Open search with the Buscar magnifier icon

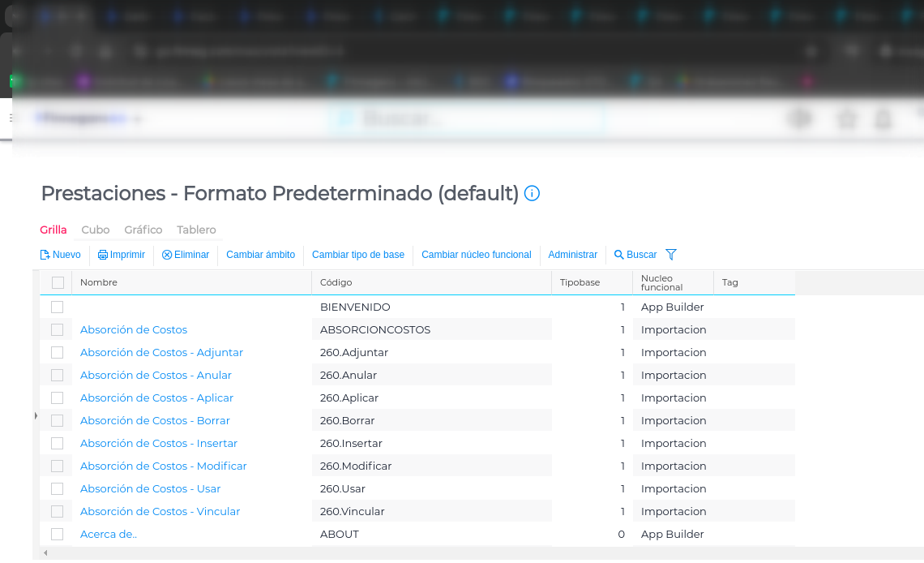619,255
